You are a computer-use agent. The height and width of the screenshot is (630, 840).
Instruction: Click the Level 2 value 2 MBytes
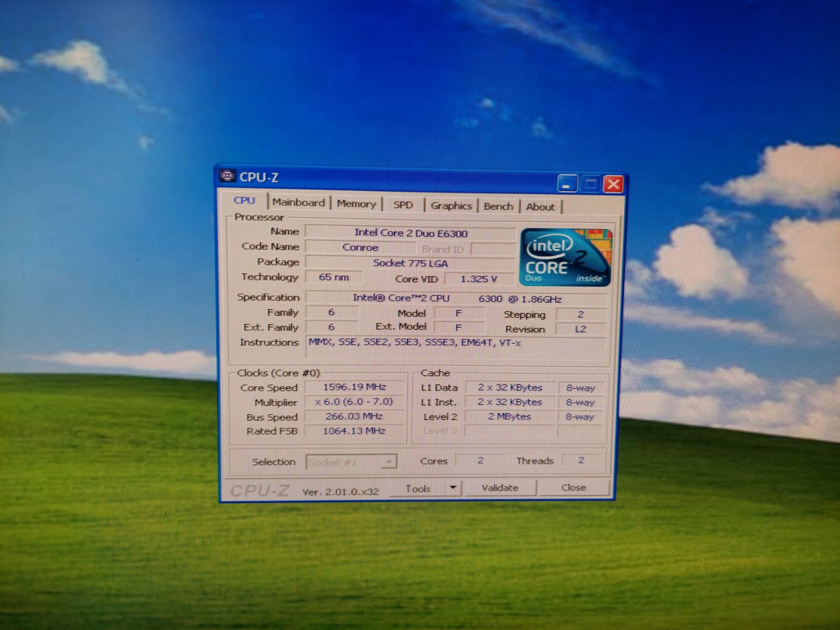pyautogui.click(x=510, y=416)
